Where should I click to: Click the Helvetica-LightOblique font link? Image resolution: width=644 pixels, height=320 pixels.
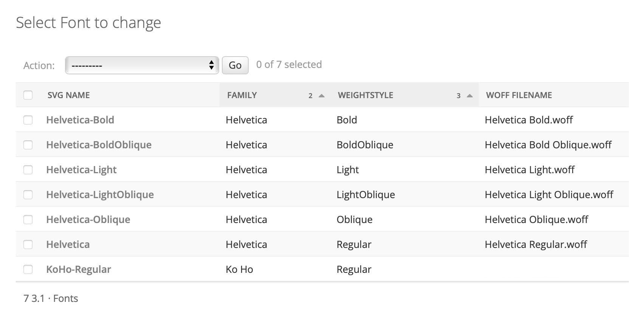pos(100,195)
